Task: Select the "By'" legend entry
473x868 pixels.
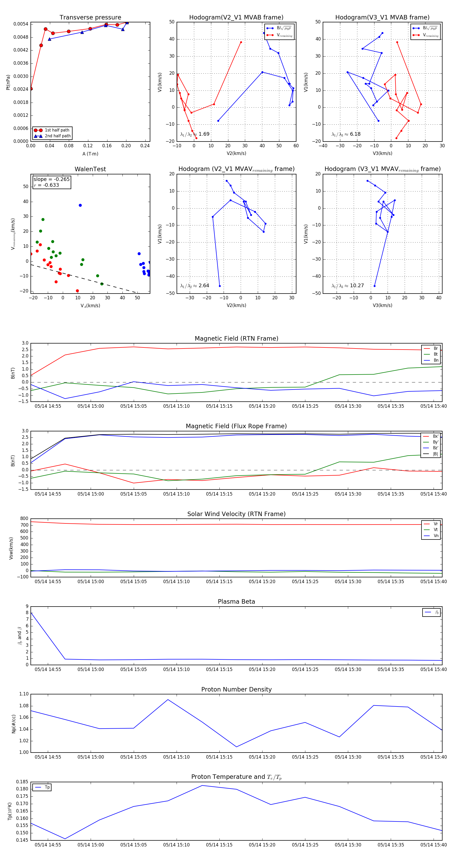Action: coord(431,442)
